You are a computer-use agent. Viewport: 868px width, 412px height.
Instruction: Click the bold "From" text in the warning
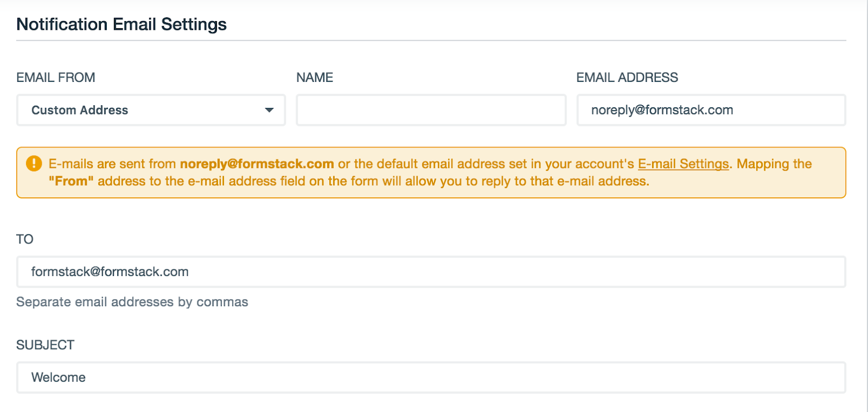(x=71, y=181)
